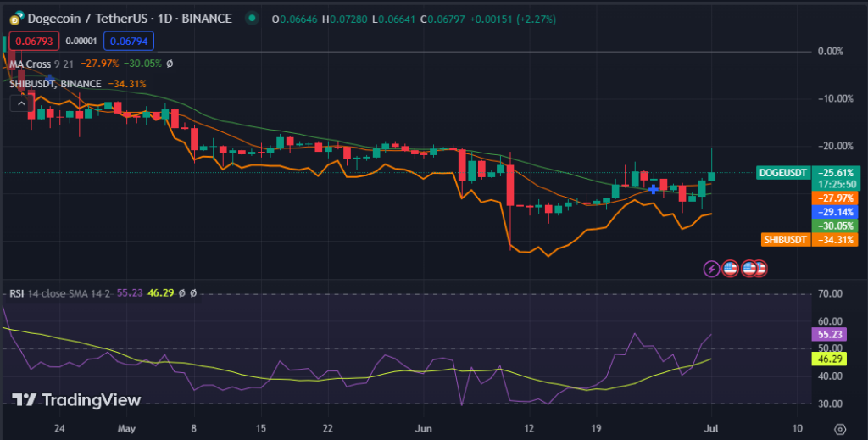Screen dimensions: 868x440
Task: Click the blue MA cross plus marker
Action: (x=654, y=189)
